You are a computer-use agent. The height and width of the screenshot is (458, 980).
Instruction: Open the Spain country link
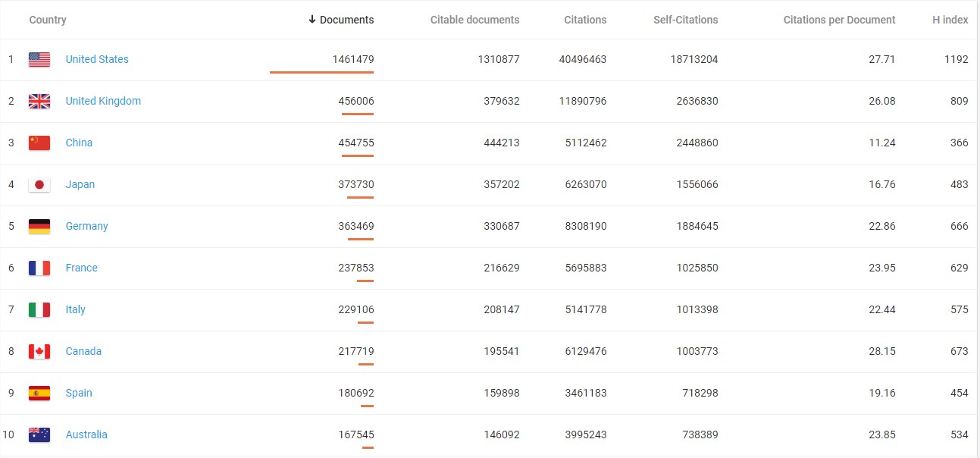[x=79, y=393]
